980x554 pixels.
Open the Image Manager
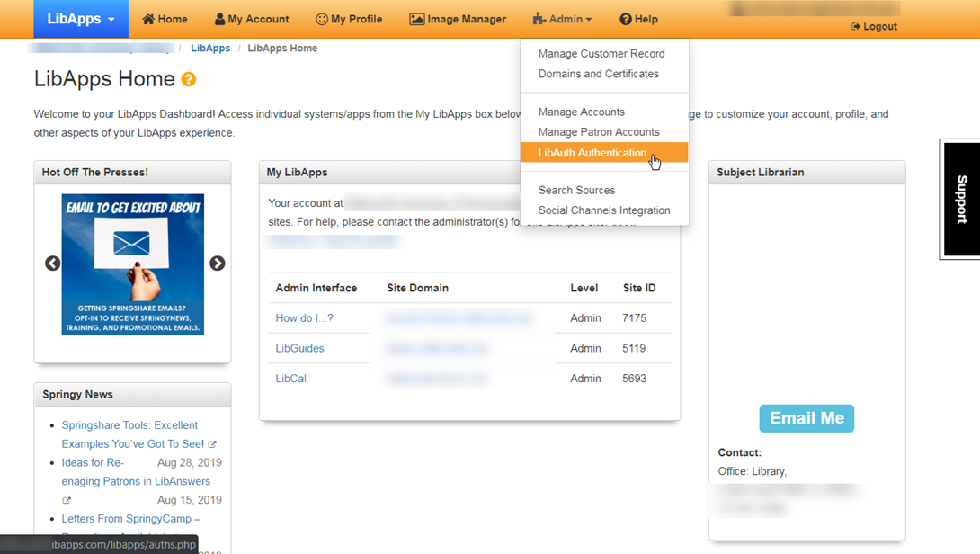(x=417, y=18)
